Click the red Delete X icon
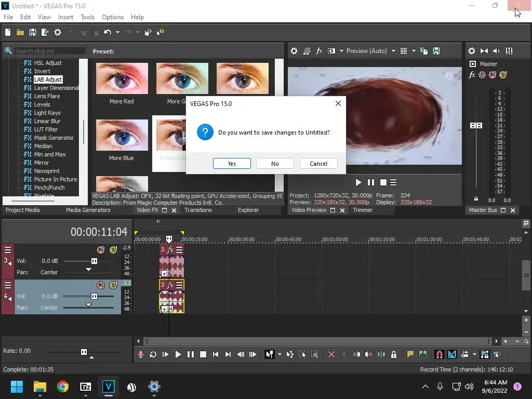This screenshot has height=399, width=532. (x=331, y=354)
